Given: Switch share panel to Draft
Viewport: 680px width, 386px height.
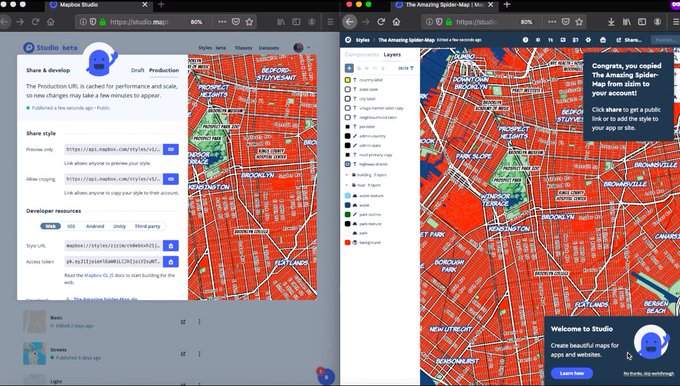Looking at the screenshot, I should point(137,70).
